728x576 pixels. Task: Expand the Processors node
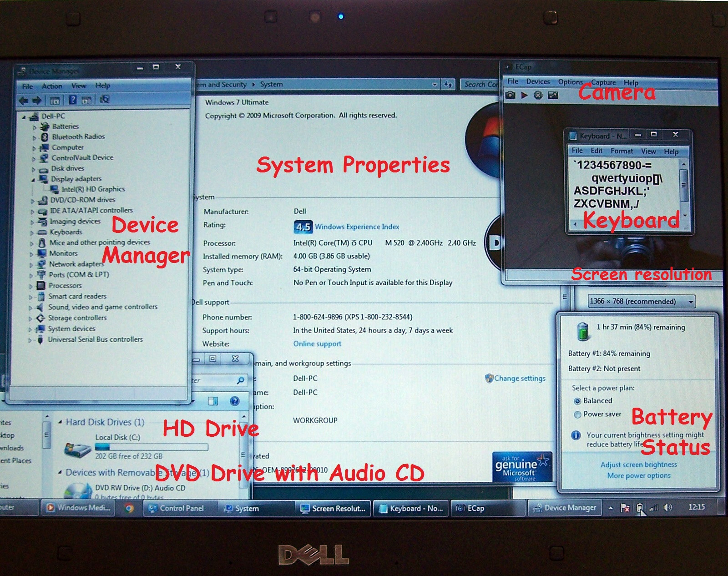click(31, 286)
